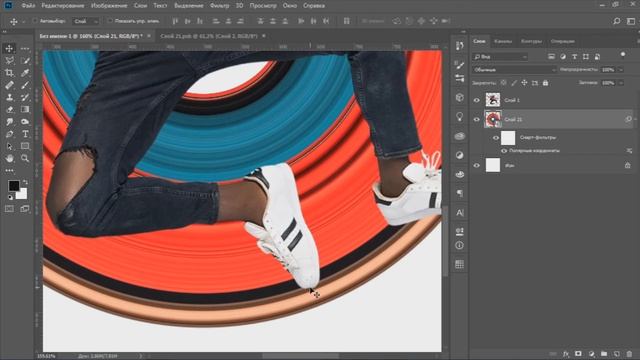Toggle Смарт-фильтры visibility eye

tap(496, 138)
